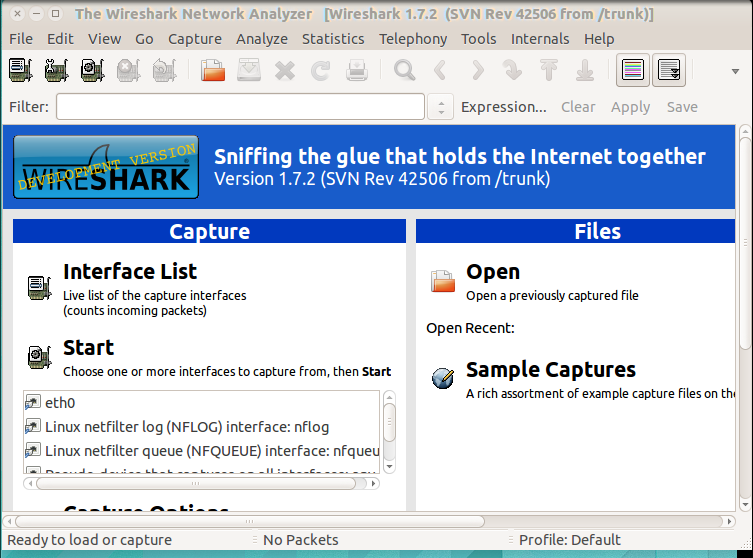
Task: Open the Edit menu
Action: point(60,39)
